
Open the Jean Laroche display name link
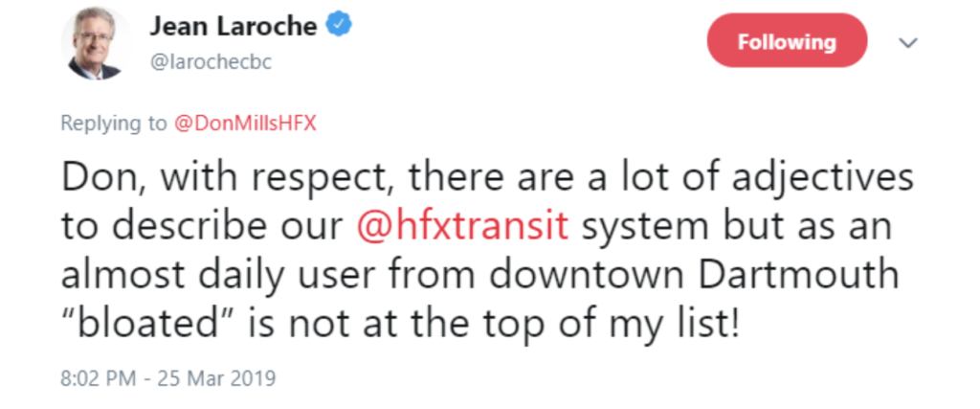(233, 26)
